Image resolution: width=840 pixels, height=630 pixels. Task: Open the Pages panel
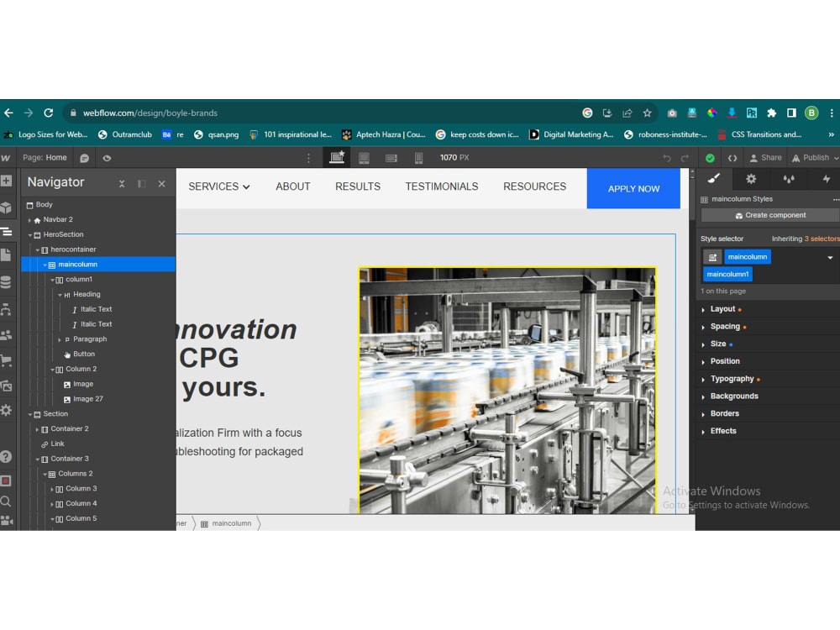point(6,255)
